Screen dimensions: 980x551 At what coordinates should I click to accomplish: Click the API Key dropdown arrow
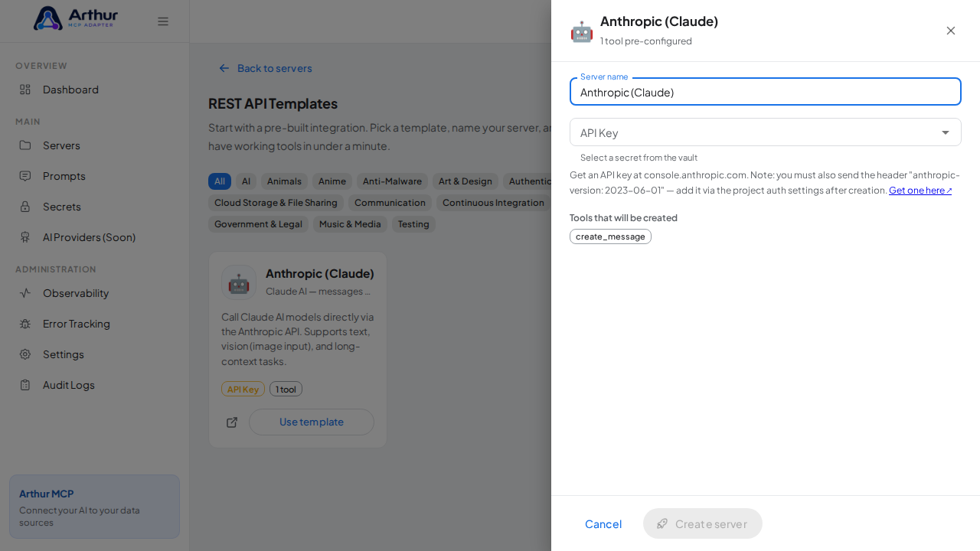(946, 132)
